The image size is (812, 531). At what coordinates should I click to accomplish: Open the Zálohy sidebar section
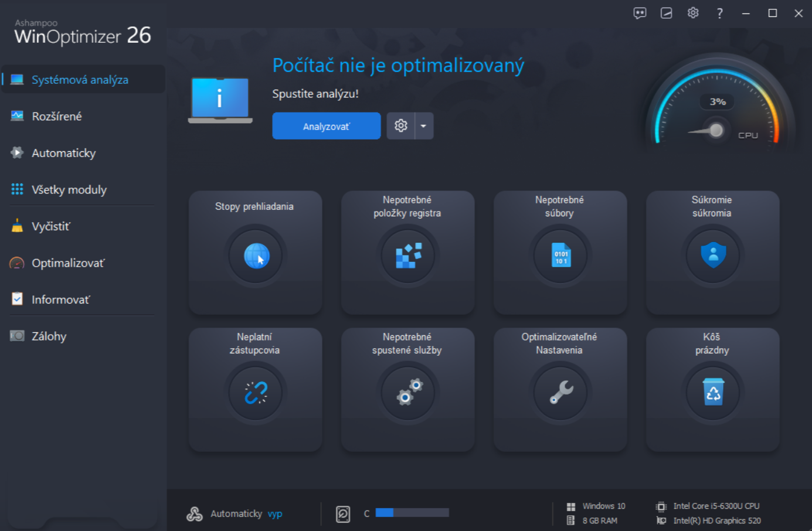[83, 336]
